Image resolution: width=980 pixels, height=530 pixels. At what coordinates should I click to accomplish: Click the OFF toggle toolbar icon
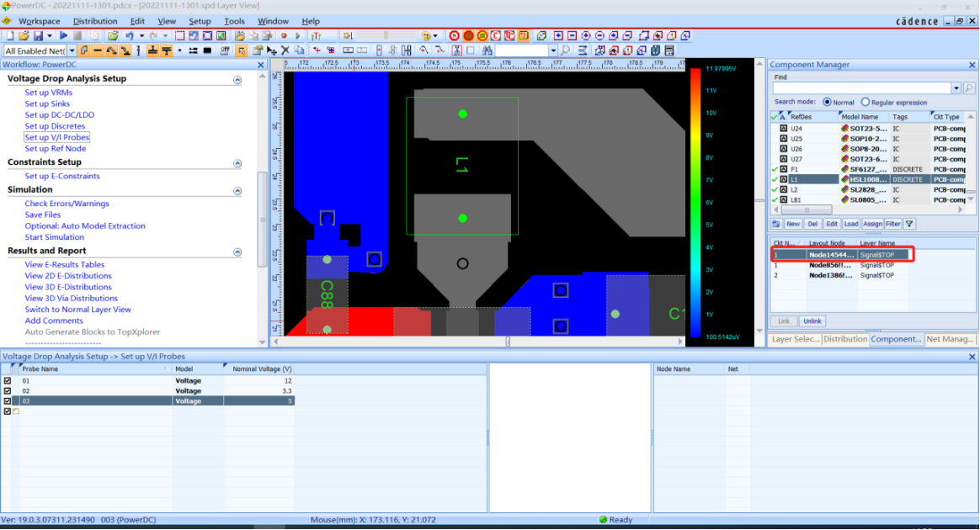coord(225,50)
